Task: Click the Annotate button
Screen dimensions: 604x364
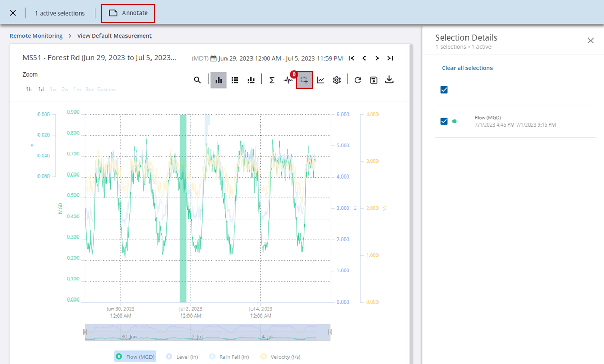Action: point(128,13)
